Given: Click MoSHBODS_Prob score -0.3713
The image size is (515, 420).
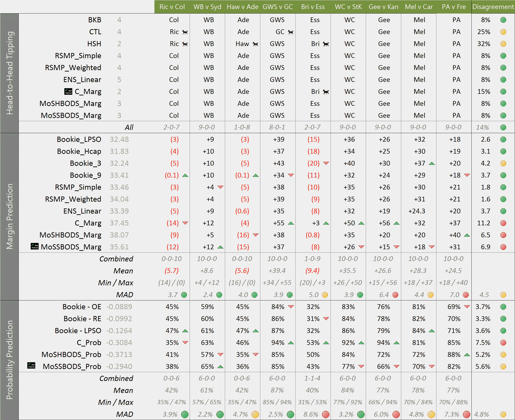Looking at the screenshot, I should (119, 355).
